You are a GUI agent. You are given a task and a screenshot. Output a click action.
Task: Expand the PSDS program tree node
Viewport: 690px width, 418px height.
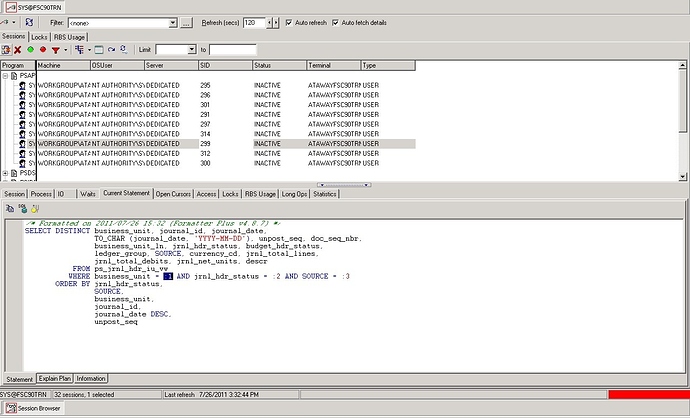(5, 173)
